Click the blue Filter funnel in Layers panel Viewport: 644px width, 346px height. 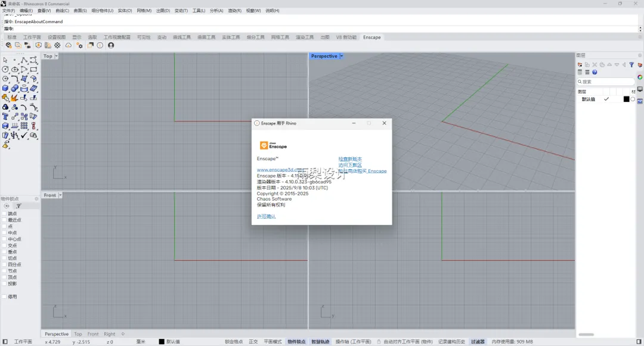[x=631, y=65]
